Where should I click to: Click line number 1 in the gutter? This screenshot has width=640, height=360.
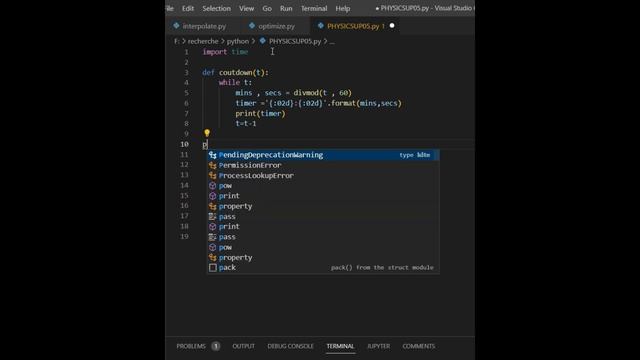(187, 52)
